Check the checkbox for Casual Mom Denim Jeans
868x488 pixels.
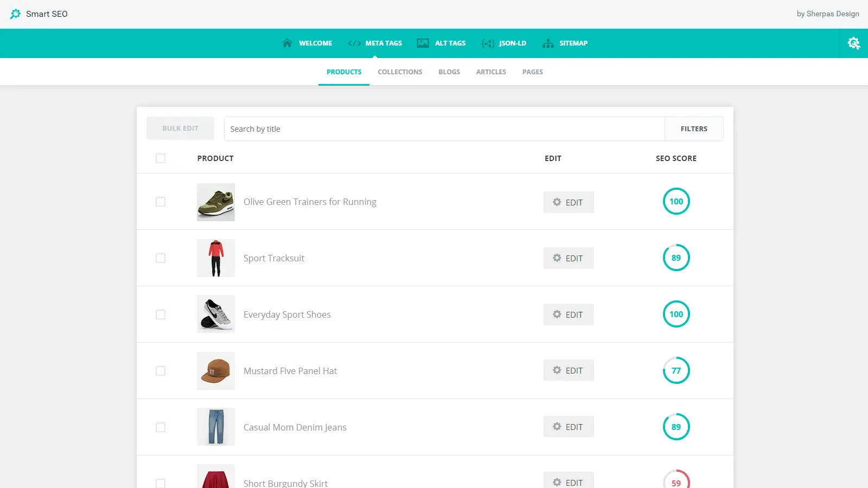click(161, 427)
